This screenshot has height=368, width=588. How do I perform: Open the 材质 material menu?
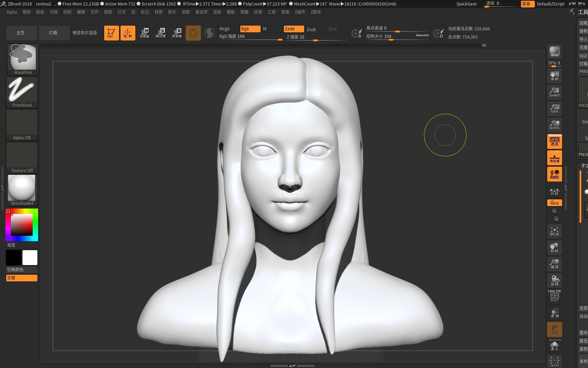point(159,12)
